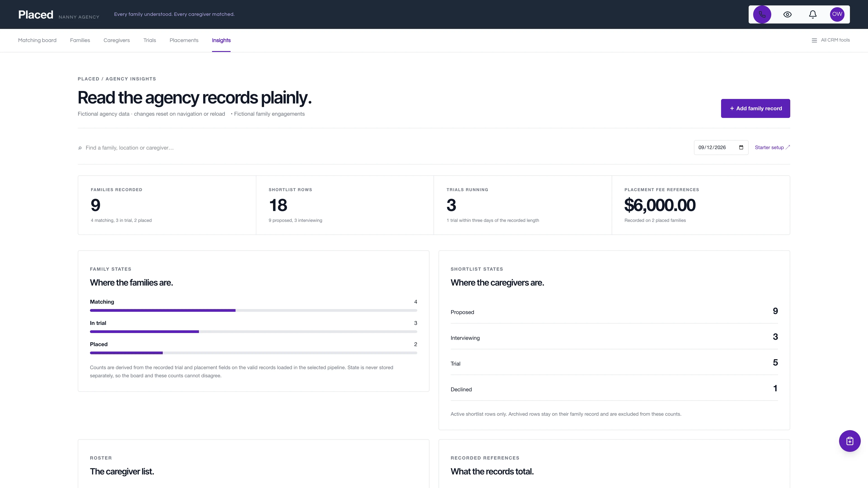Go to the Matching board tab
868x488 pixels.
37,40
